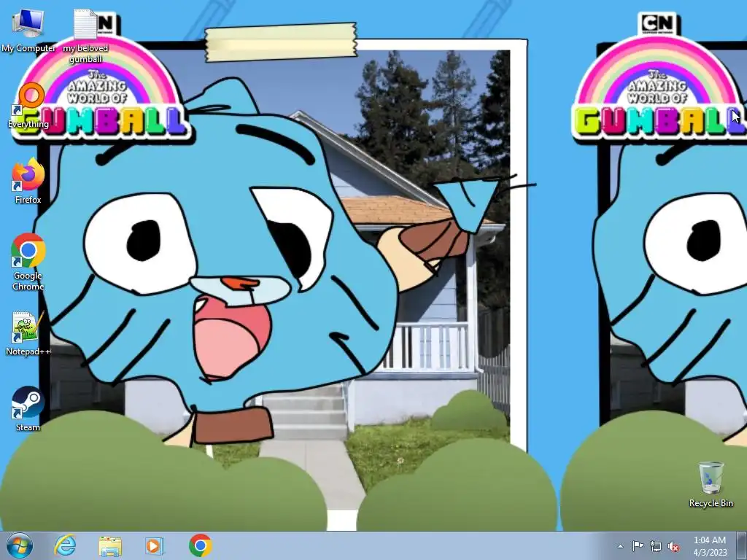Launch Chrome from the taskbar
747x560 pixels.
[x=200, y=545]
